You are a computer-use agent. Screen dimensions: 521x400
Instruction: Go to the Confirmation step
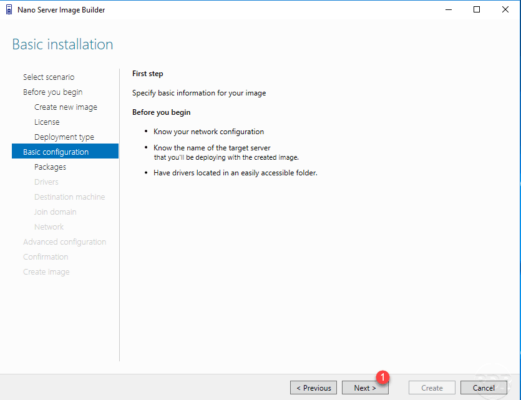tap(45, 257)
